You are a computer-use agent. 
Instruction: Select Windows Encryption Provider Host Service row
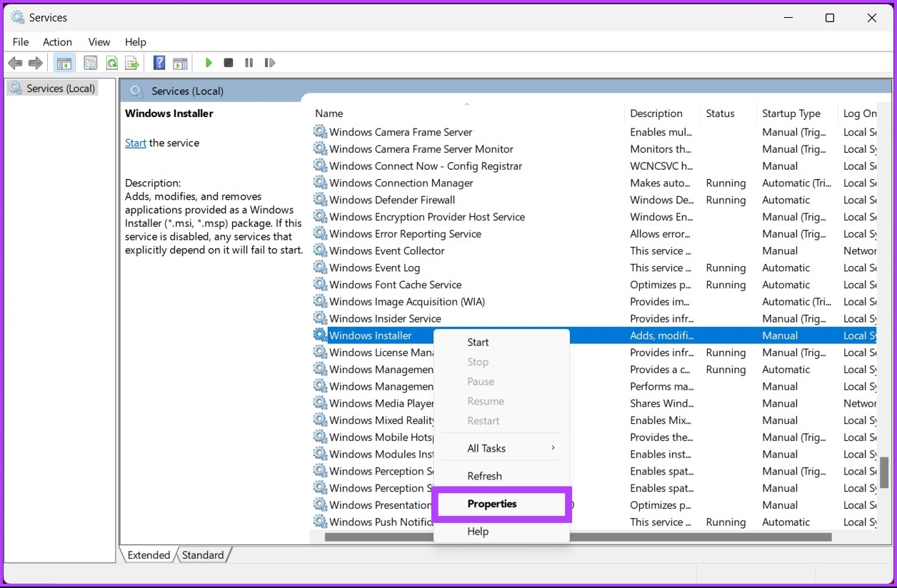(x=595, y=217)
